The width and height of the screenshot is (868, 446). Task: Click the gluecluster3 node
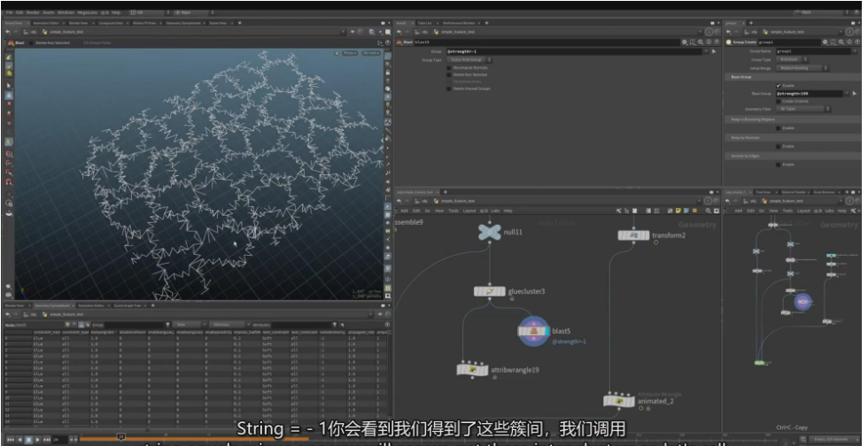pyautogui.click(x=489, y=291)
